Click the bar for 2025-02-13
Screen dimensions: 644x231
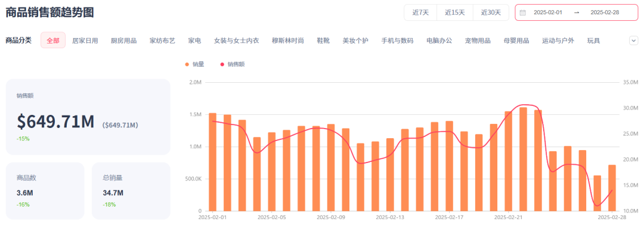click(390, 175)
